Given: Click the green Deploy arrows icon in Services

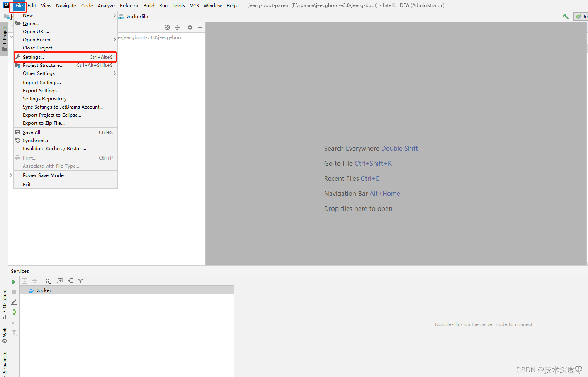Looking at the screenshot, I should tap(14, 312).
